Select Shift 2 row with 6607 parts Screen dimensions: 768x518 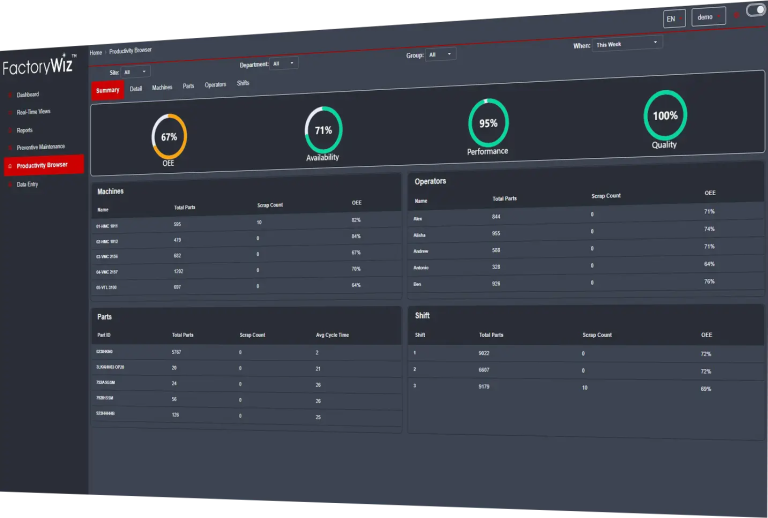click(x=586, y=371)
